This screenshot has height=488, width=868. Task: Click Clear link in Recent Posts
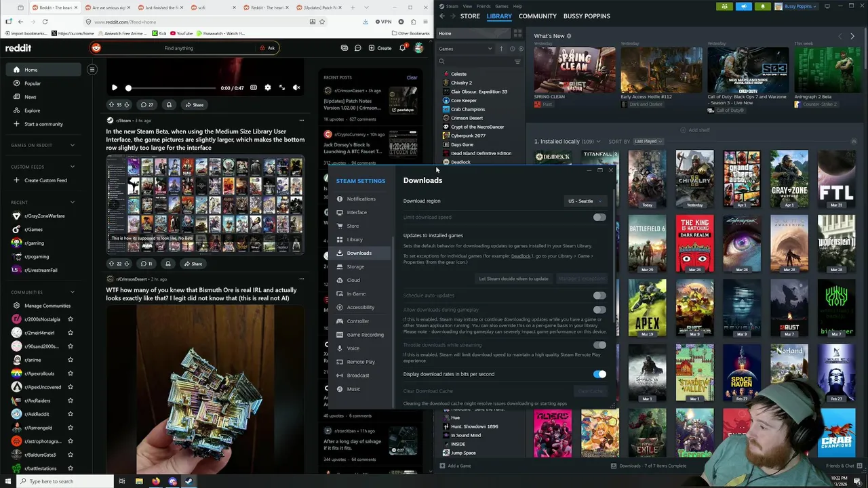tap(412, 77)
